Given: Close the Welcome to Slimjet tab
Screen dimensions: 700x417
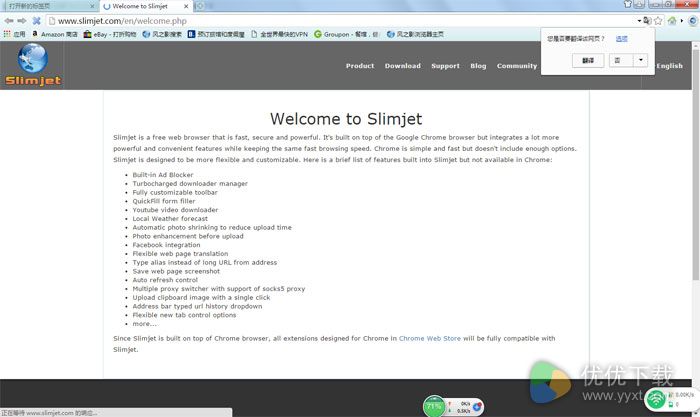Looking at the screenshot, I should pyautogui.click(x=186, y=6).
